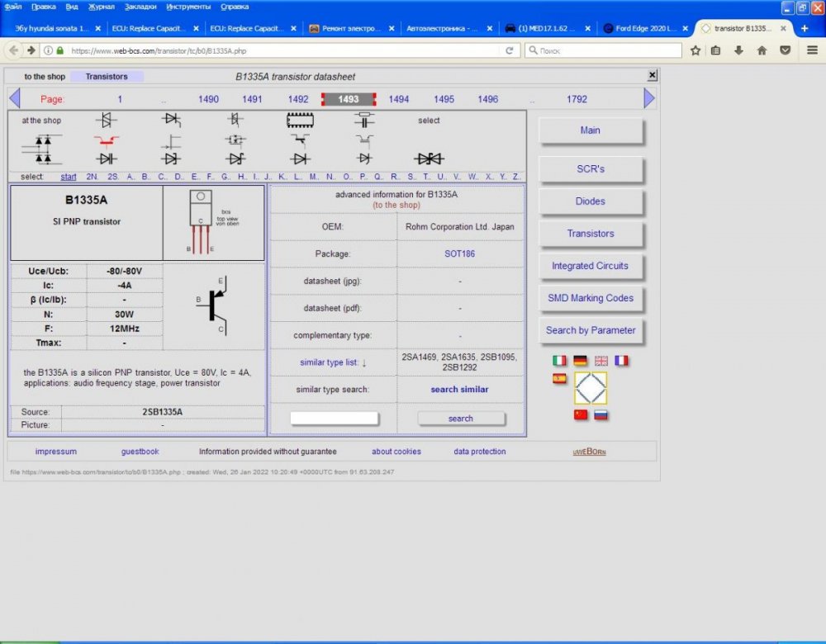Image resolution: width=826 pixels, height=644 pixels.
Task: Go to previous page with left arrow
Action: (x=14, y=99)
